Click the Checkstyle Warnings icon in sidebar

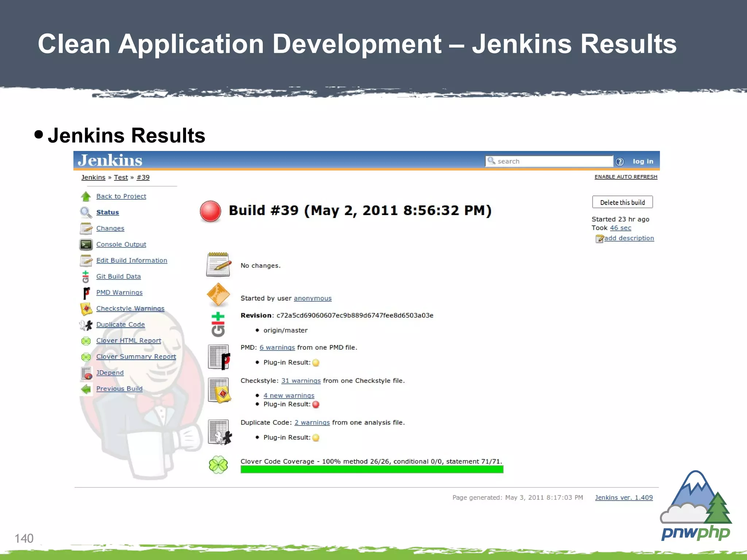point(86,309)
